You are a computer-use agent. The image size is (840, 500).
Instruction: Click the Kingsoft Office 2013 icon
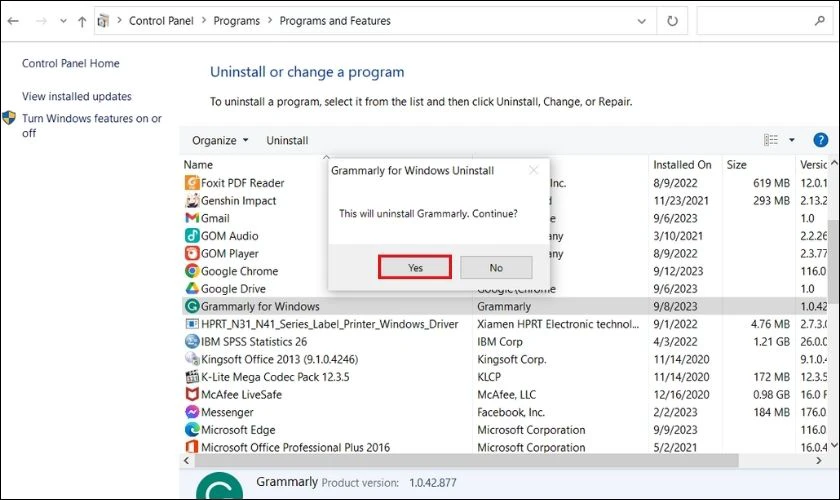192,359
